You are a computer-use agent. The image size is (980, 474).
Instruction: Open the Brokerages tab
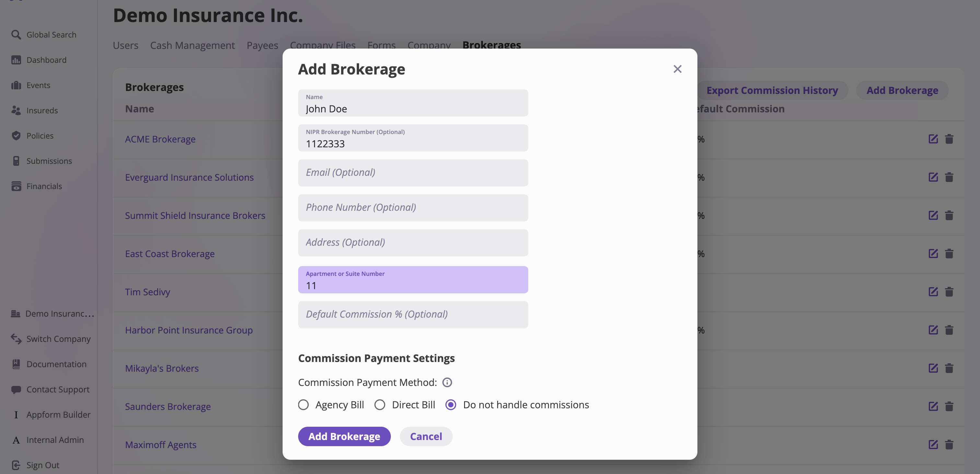click(x=492, y=45)
